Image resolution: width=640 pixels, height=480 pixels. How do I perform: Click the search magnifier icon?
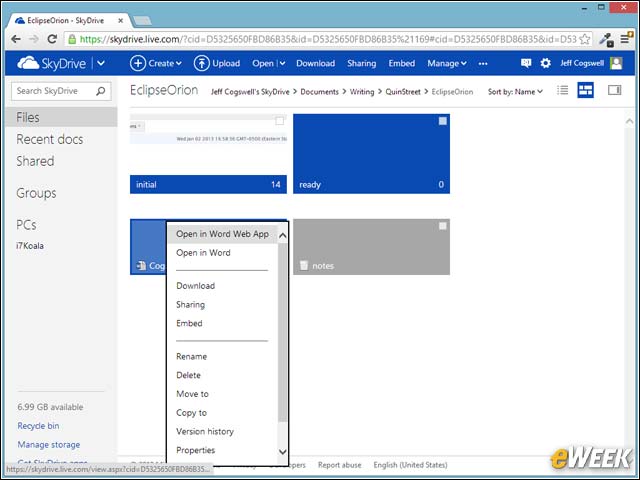[x=101, y=91]
